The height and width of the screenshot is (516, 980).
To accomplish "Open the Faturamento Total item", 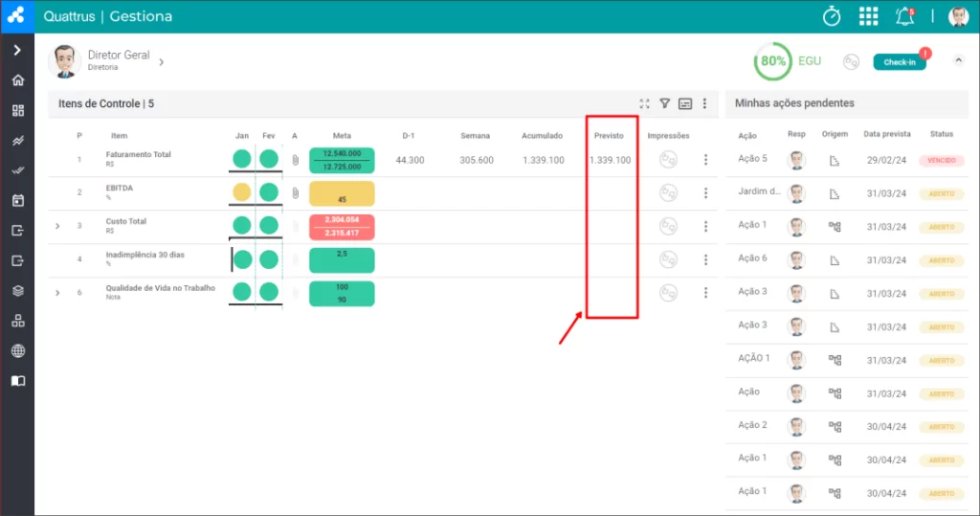I will pos(138,154).
